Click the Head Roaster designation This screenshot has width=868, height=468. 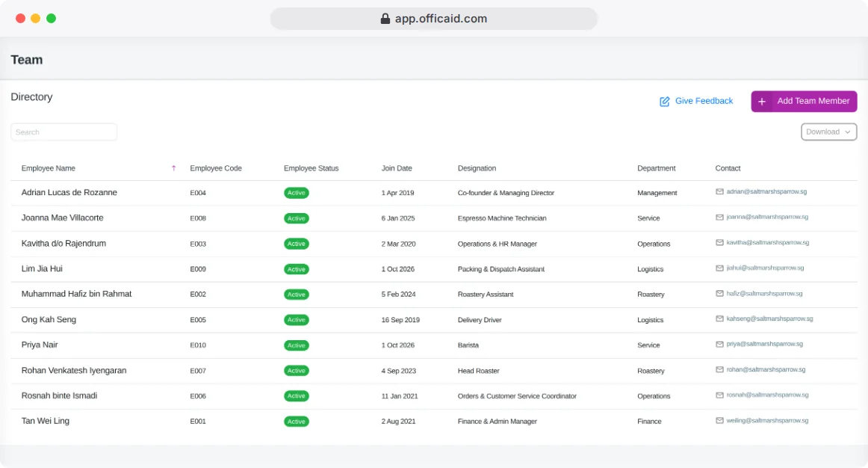coord(478,371)
